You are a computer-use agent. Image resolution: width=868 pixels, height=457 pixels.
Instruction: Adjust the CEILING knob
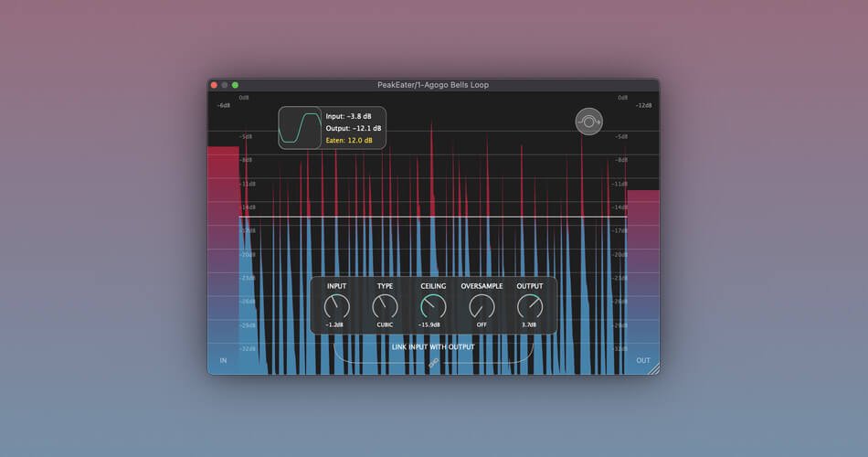433,306
